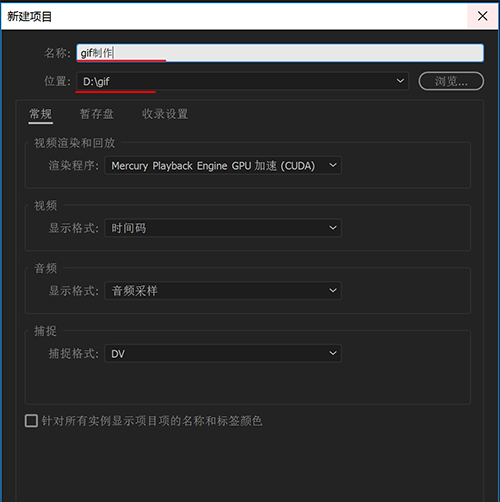500x502 pixels.
Task: Open the 位置 location dropdown
Action: click(x=243, y=81)
